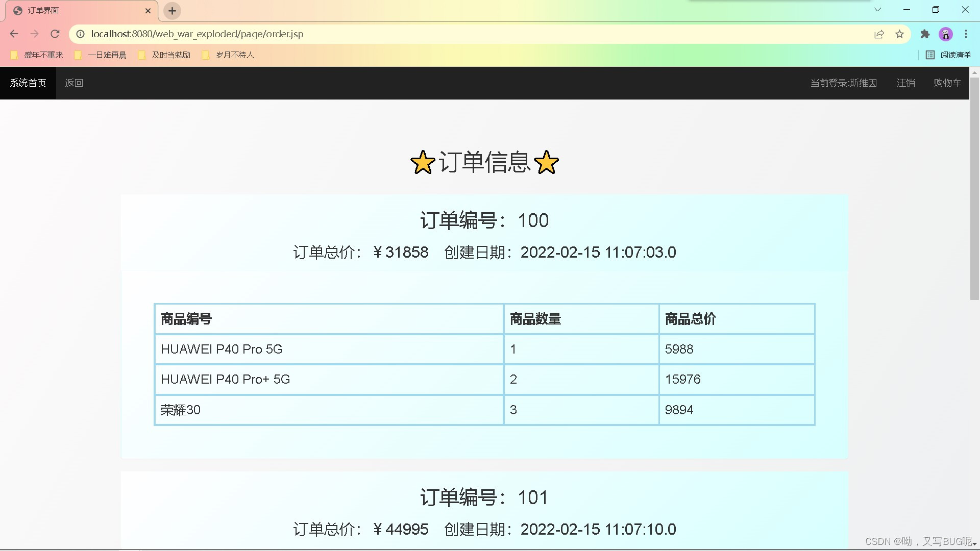Expand the tab search chevron
Screen dimensions: 980x551
pos(877,10)
